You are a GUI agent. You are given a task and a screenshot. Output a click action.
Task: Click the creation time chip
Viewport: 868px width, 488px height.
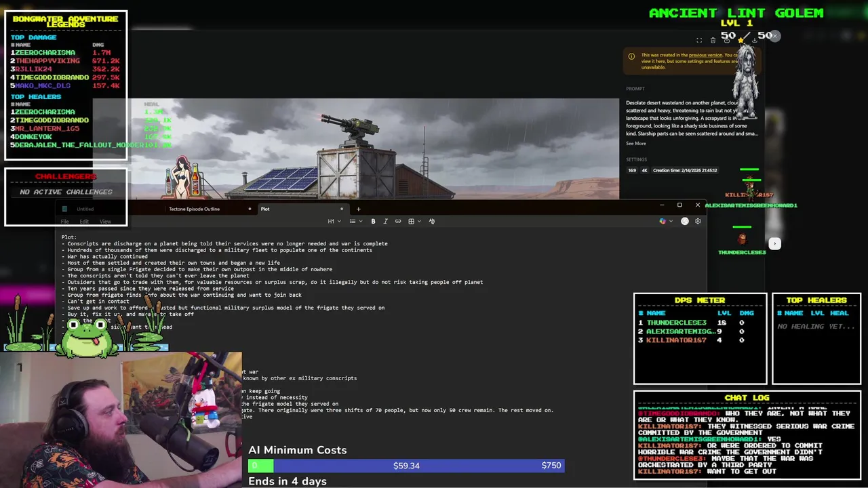(x=685, y=170)
